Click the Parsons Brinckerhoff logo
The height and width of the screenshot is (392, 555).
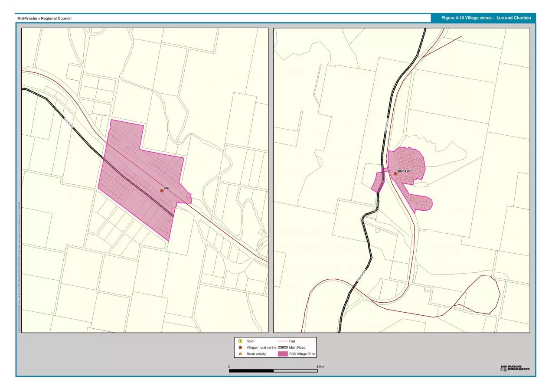515,368
